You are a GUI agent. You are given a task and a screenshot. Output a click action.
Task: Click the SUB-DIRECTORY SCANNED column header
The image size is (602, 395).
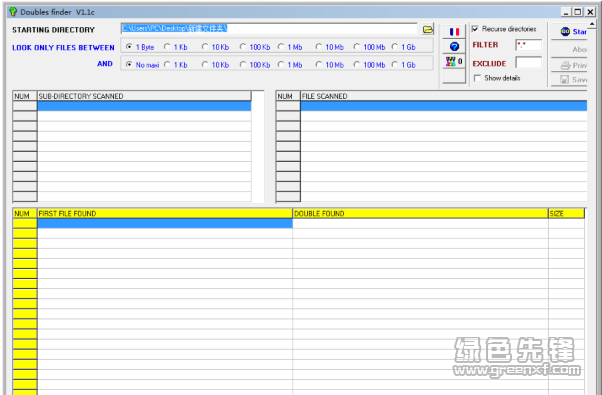tap(144, 96)
